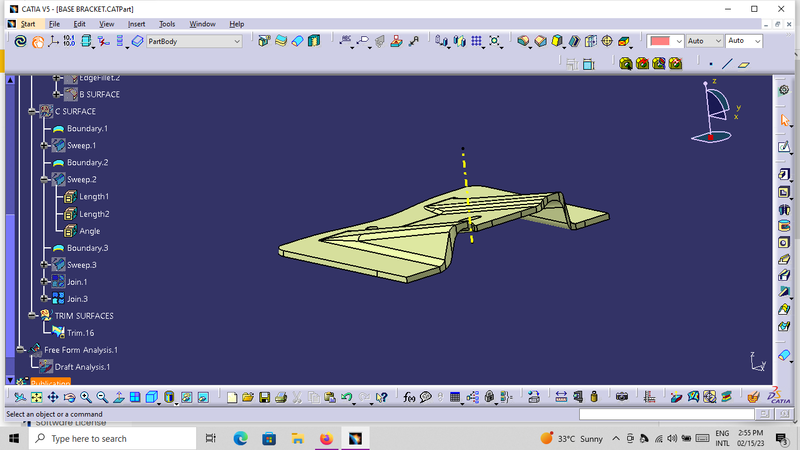Viewport: 800px width, 450px height.
Task: Select the Angle parameter in tree
Action: pyautogui.click(x=90, y=231)
